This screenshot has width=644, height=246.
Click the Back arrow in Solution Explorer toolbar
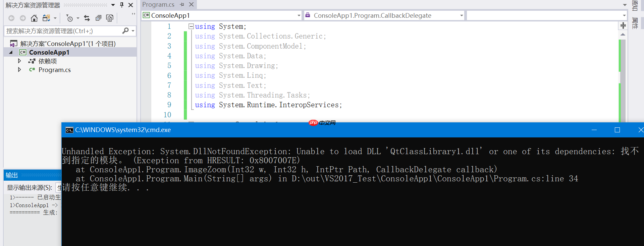tap(11, 18)
